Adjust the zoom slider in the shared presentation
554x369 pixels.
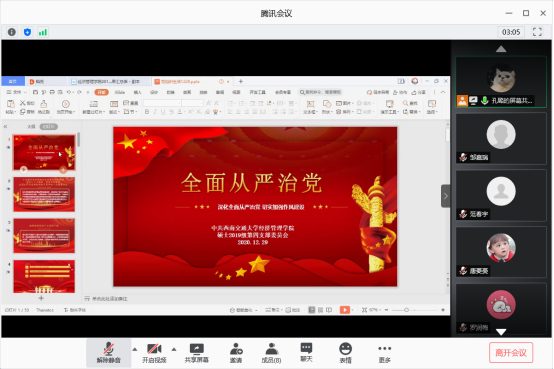coord(406,310)
